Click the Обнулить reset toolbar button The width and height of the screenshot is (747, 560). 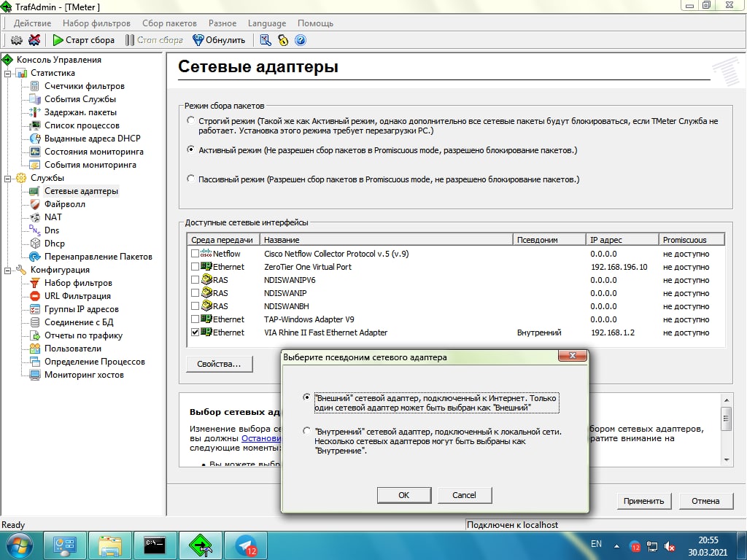[219, 40]
